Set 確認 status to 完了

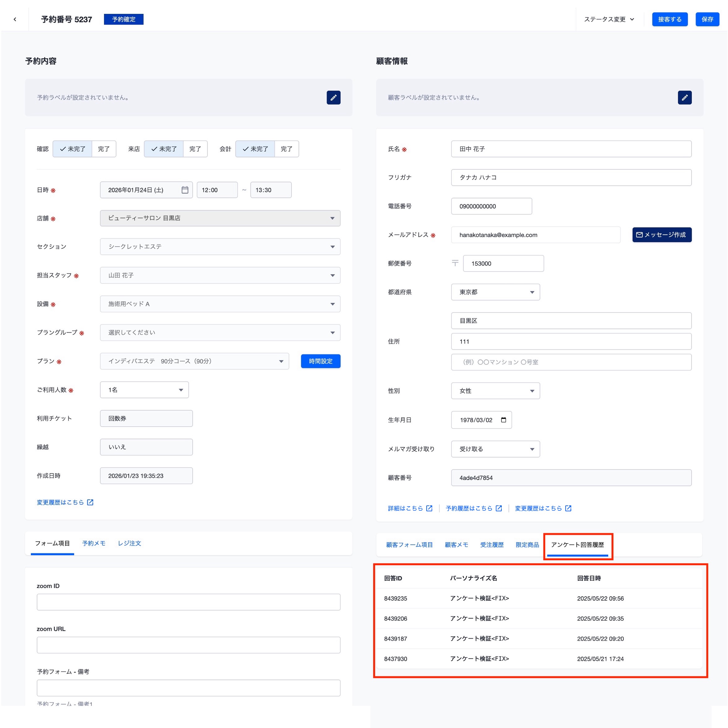(x=104, y=149)
